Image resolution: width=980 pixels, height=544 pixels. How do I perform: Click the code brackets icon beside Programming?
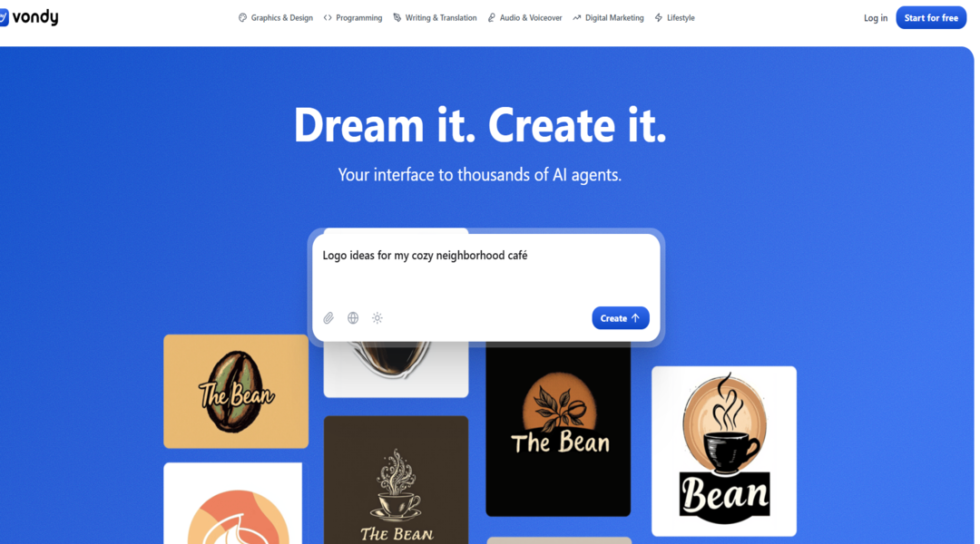coord(328,17)
